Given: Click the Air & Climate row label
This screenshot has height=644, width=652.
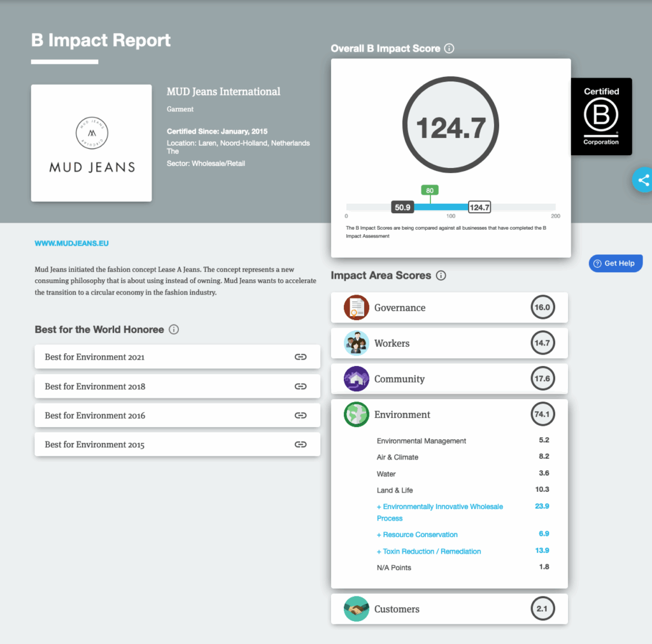Looking at the screenshot, I should (x=397, y=458).
